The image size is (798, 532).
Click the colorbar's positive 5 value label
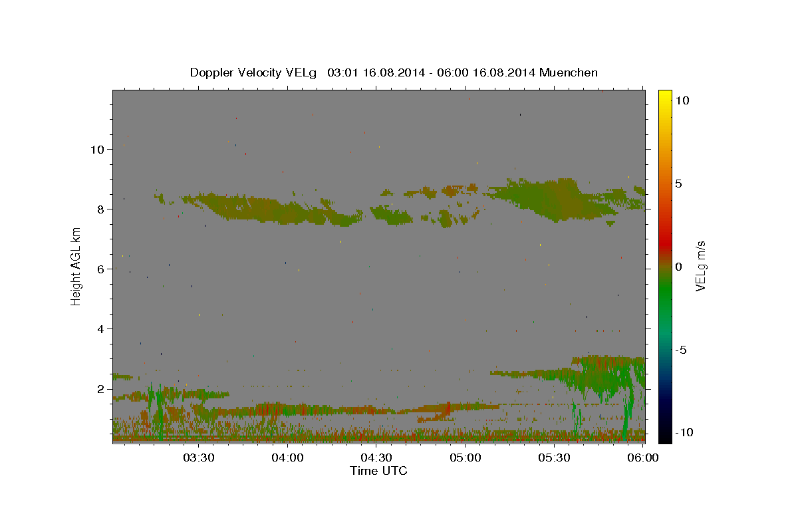(678, 184)
